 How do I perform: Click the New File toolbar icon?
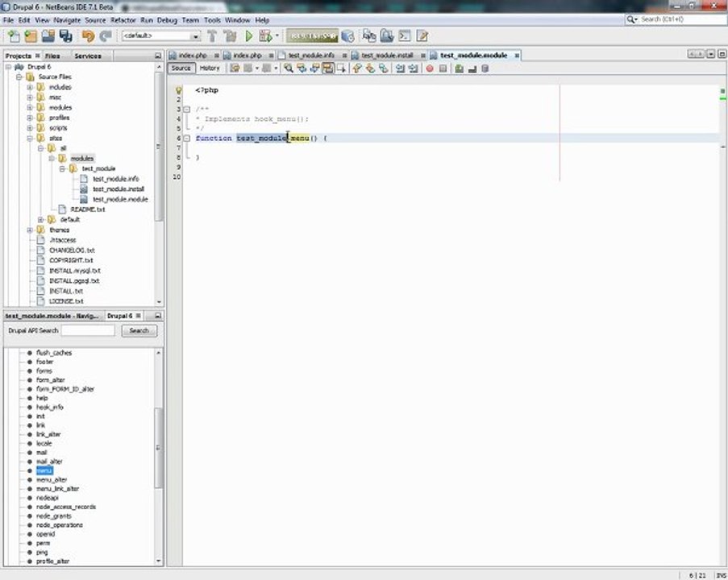15,35
